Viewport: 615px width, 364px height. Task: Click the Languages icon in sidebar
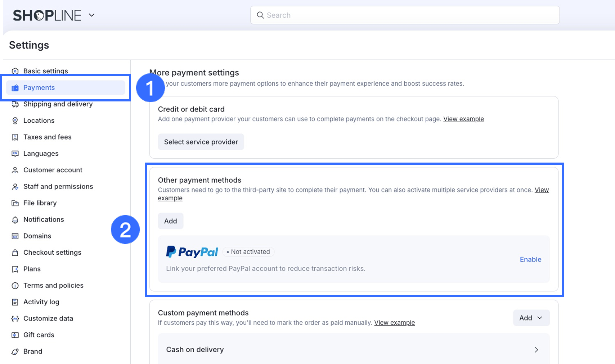pos(15,154)
